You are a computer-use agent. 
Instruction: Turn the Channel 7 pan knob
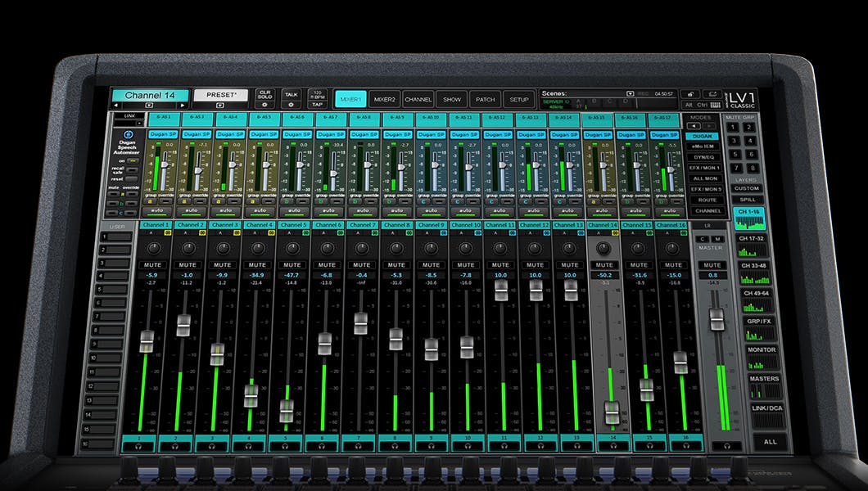(x=362, y=247)
